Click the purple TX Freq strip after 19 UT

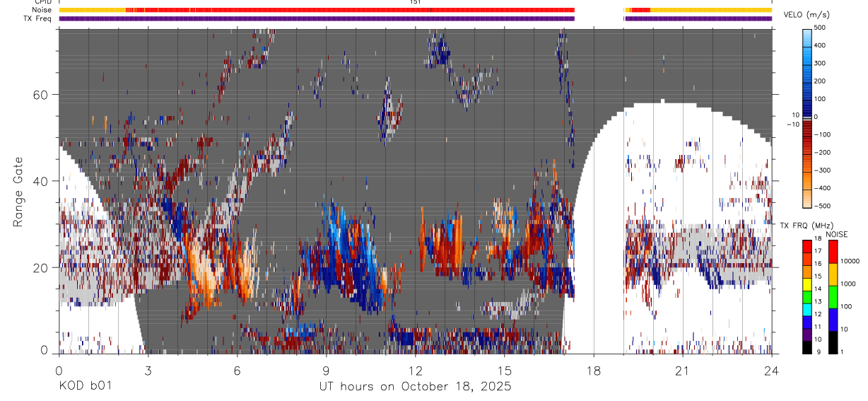point(698,18)
